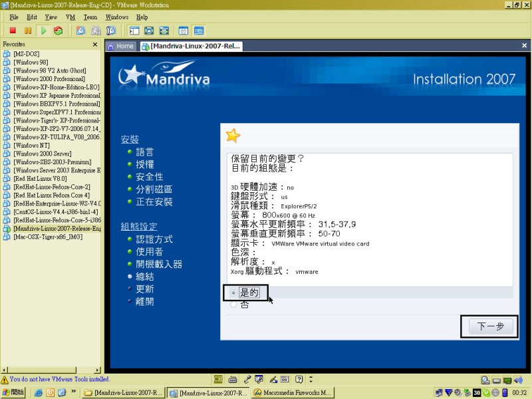
Task: Click right arrow of Favorites scrollbar
Action: (98, 370)
